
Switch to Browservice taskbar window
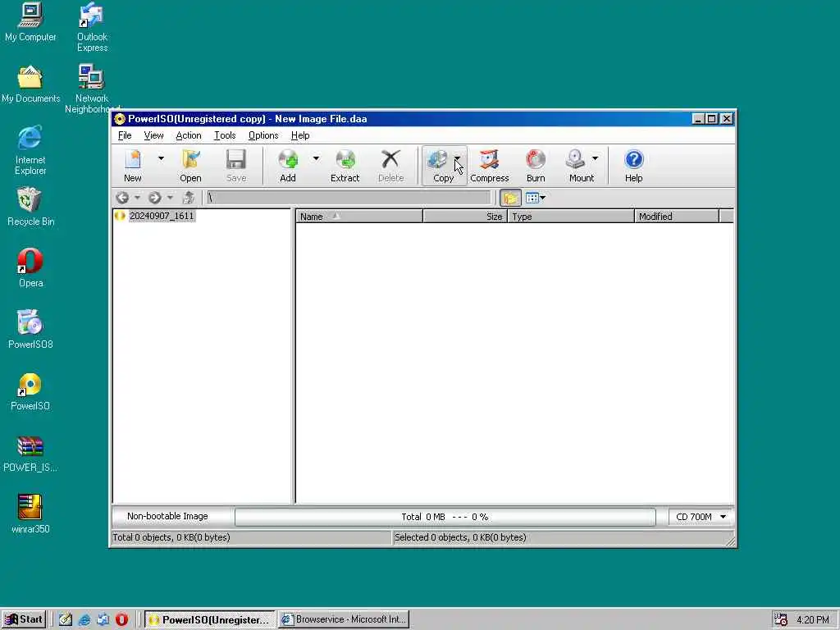(x=344, y=619)
